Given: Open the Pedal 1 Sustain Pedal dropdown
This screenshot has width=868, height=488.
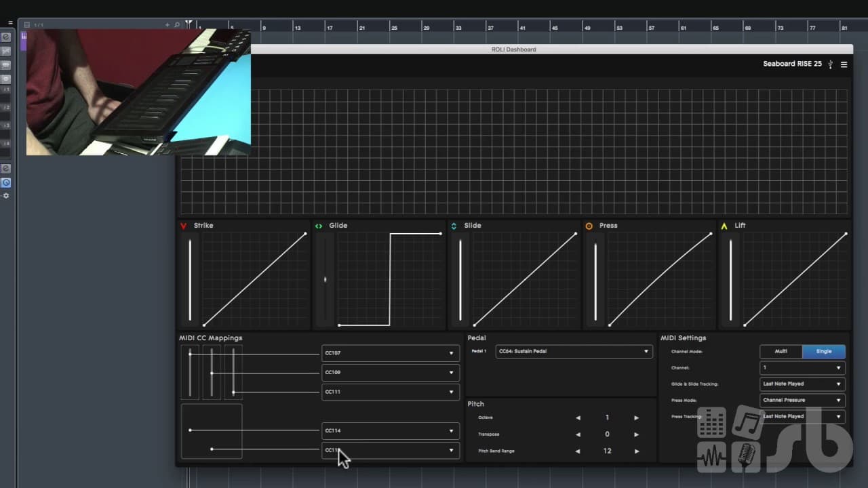Looking at the screenshot, I should point(574,351).
